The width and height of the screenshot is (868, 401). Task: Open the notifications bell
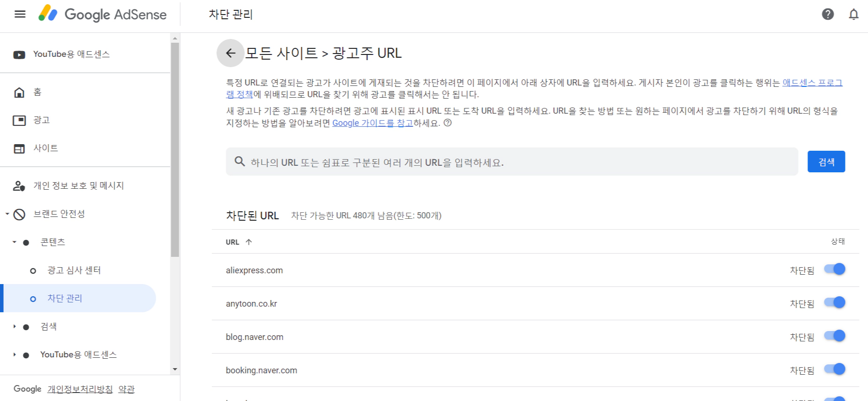[x=853, y=14]
